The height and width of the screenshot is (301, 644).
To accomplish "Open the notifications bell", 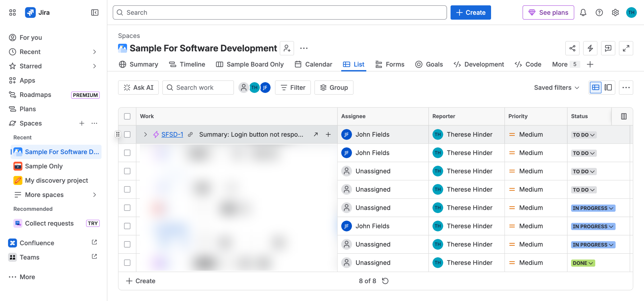I will click(x=583, y=13).
